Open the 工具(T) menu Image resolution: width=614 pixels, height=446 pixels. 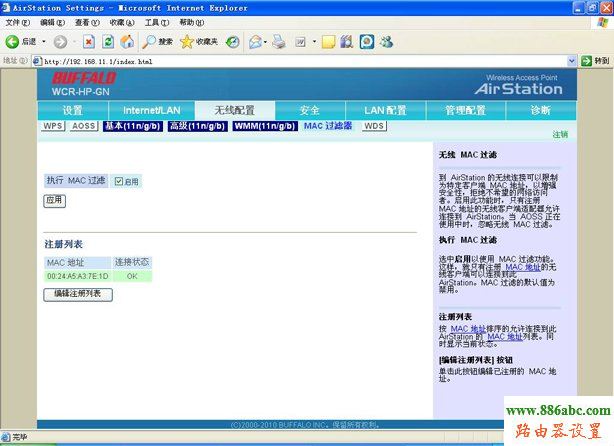(x=156, y=22)
